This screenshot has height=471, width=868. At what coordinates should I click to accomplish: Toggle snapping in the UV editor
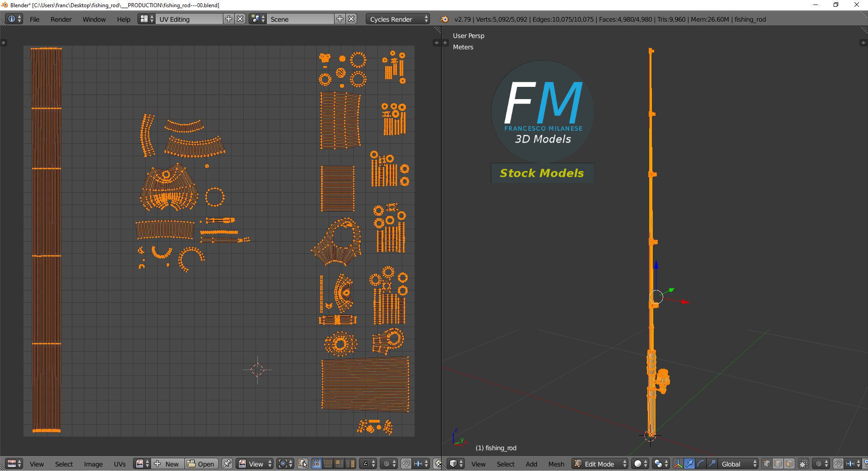(x=406, y=464)
